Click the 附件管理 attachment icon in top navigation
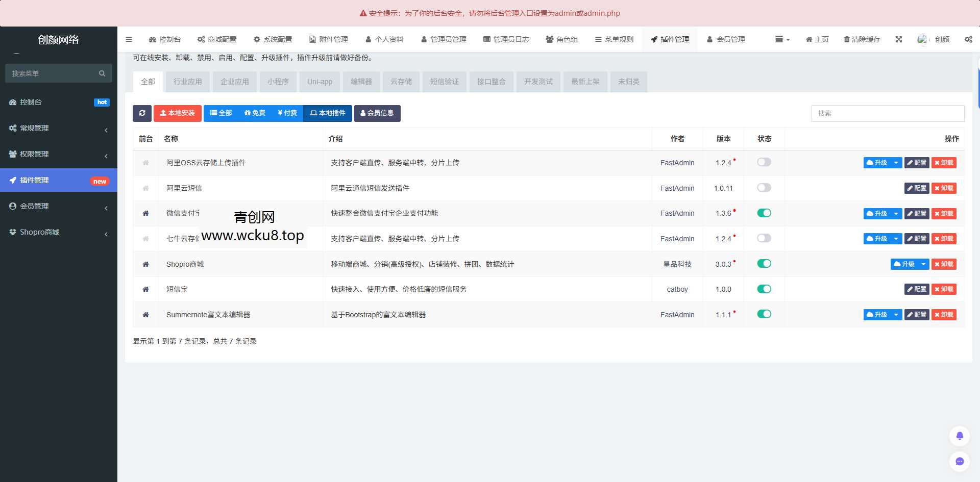Screen dimensions: 980x482 tap(311, 39)
